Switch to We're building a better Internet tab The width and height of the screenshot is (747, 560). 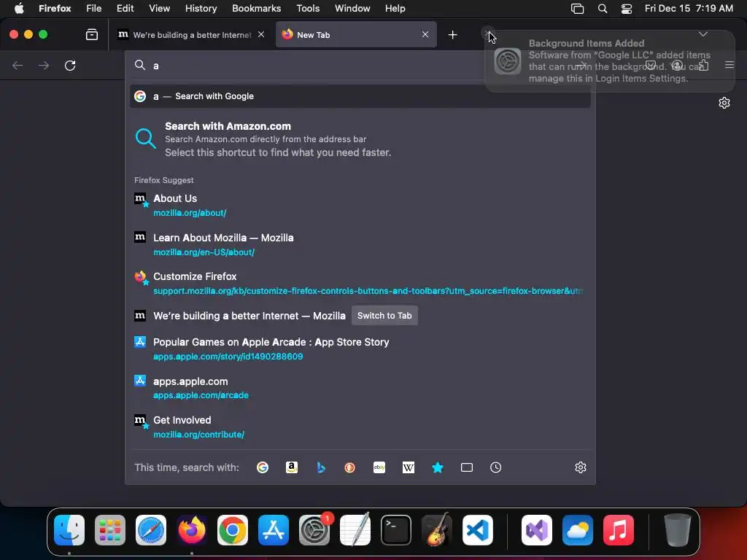point(191,35)
